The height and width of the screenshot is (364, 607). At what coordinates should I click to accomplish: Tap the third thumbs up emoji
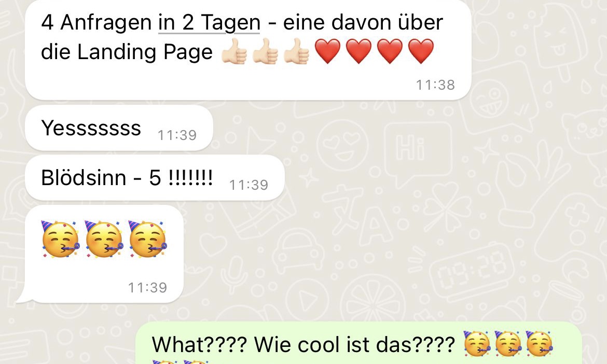tap(297, 51)
